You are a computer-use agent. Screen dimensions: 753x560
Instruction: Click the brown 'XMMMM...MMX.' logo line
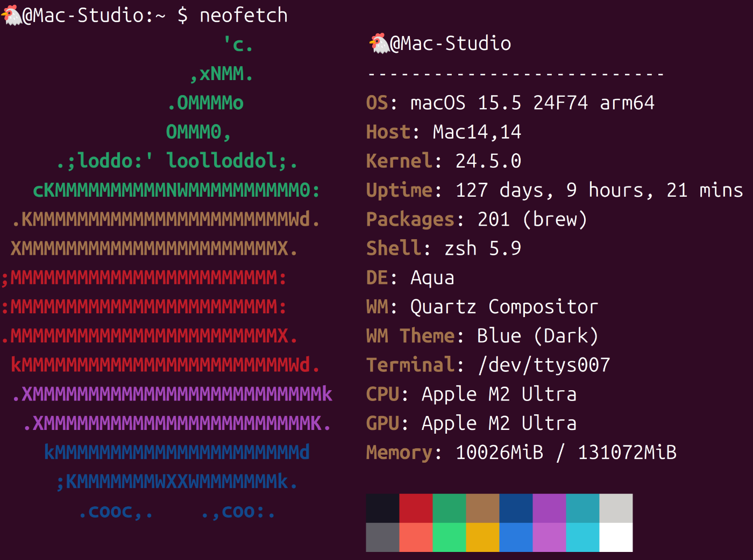point(154,248)
